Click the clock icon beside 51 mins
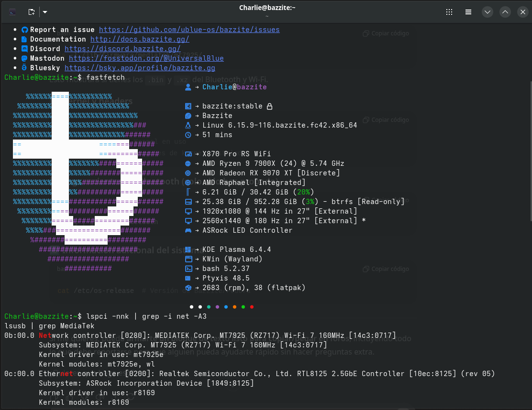This screenshot has height=410, width=532. click(188, 135)
